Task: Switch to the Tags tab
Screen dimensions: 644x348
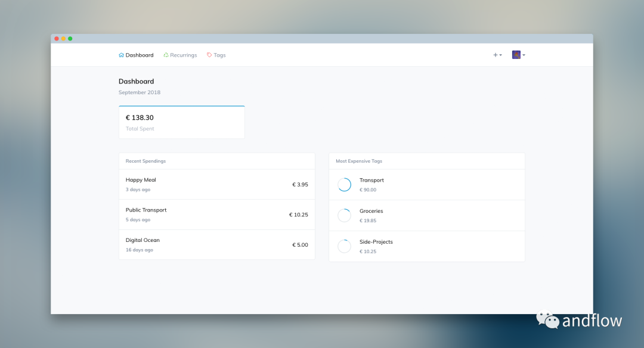Action: (219, 55)
